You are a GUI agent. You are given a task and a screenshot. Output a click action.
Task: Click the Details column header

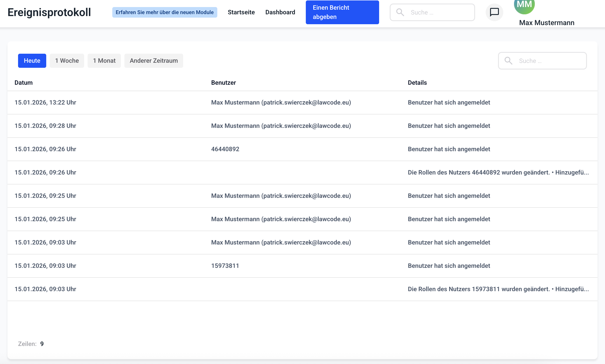tap(417, 83)
